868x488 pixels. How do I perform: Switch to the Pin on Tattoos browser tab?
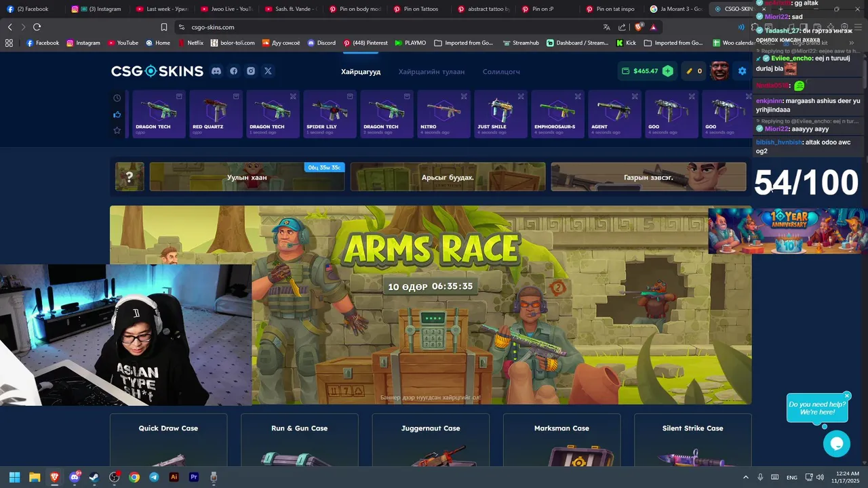[x=420, y=9]
